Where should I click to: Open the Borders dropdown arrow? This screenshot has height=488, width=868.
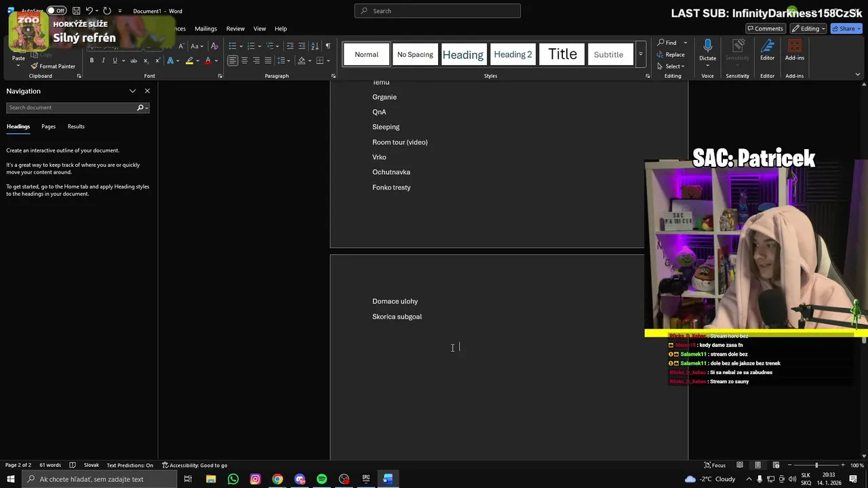pos(328,60)
